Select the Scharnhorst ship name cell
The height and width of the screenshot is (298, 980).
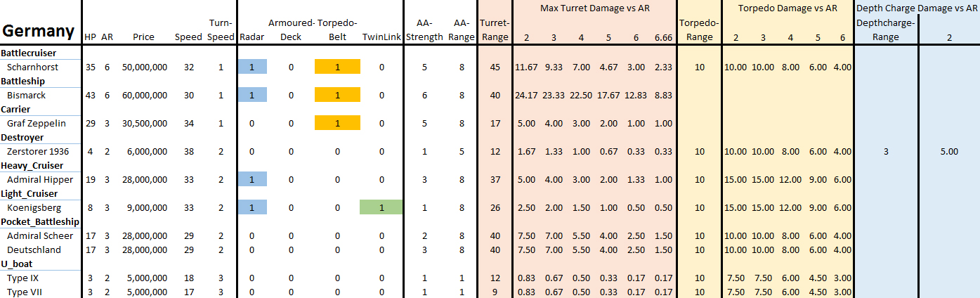32,67
